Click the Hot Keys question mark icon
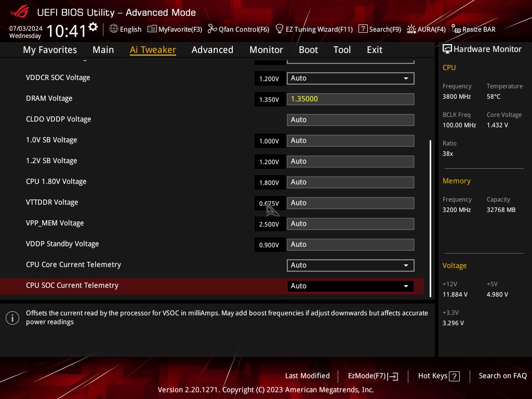The height and width of the screenshot is (399, 532). (x=454, y=376)
